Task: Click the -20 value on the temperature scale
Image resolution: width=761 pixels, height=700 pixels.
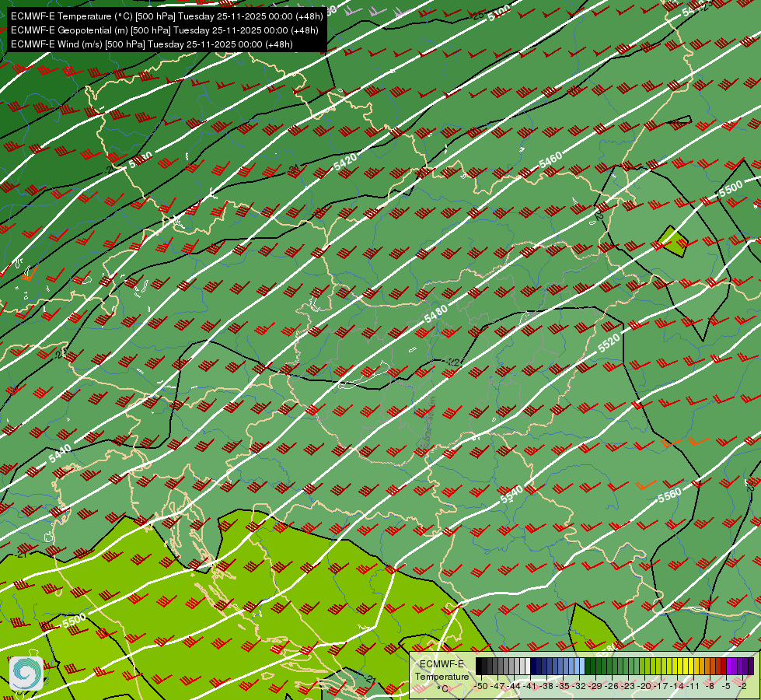Action: point(644,686)
